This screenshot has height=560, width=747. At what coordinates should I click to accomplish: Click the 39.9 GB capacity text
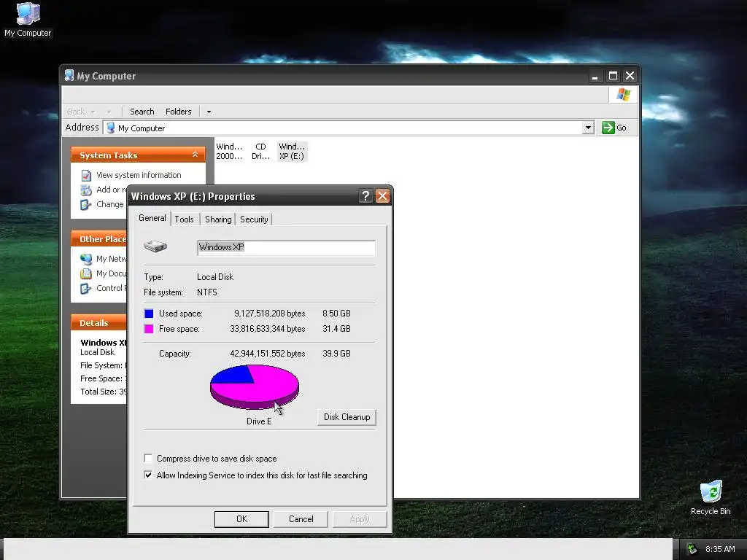pyautogui.click(x=336, y=354)
